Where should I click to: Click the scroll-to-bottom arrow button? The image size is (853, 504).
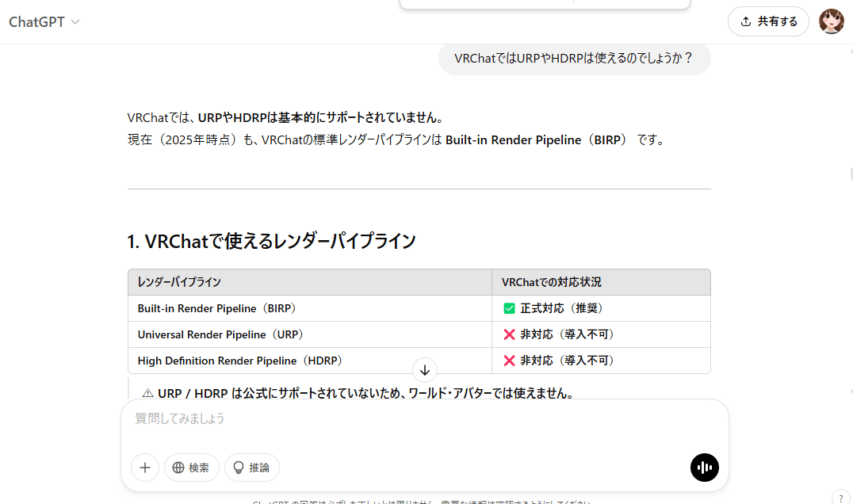(425, 370)
